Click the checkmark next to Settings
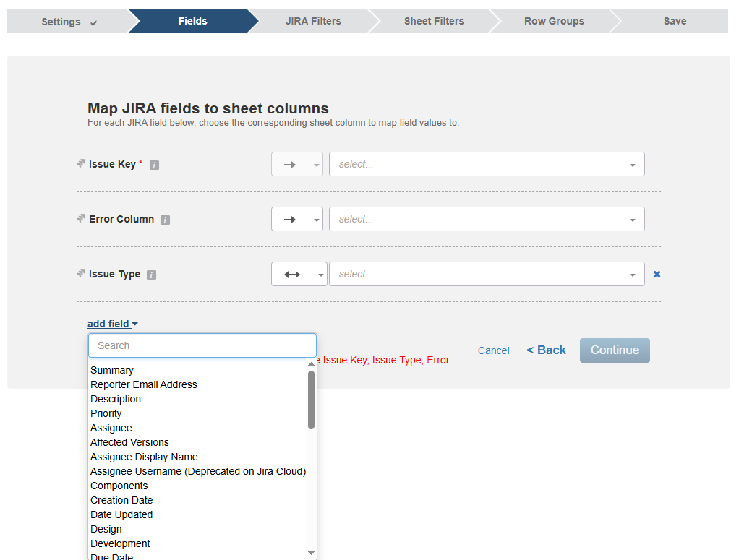 [93, 22]
